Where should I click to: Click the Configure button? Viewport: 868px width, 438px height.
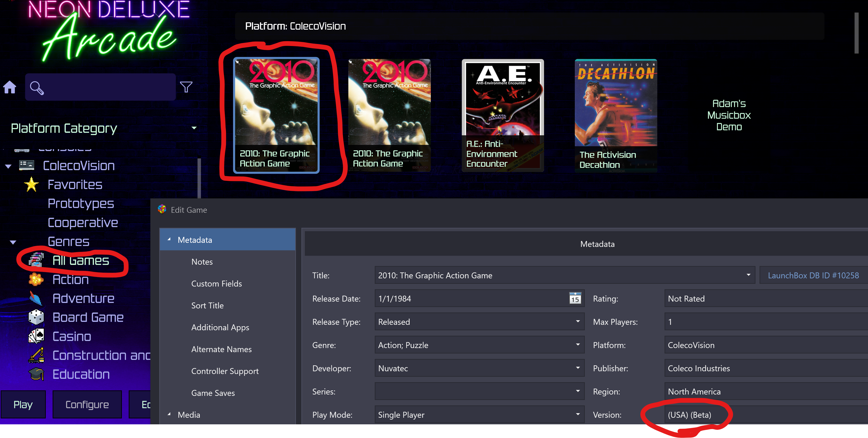coord(87,404)
